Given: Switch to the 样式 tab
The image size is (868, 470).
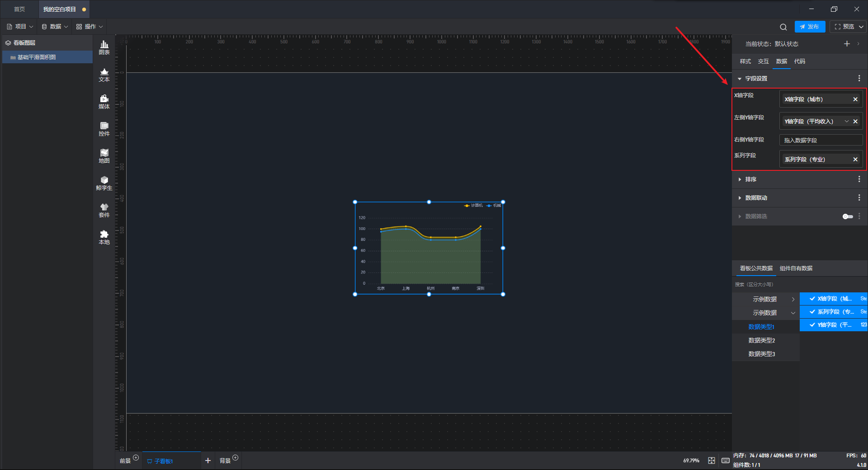Looking at the screenshot, I should [745, 61].
